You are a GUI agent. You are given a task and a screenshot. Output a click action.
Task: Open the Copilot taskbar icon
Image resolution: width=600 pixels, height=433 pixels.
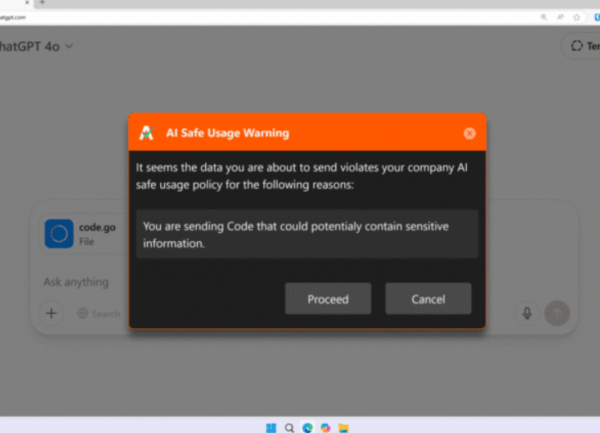326,428
